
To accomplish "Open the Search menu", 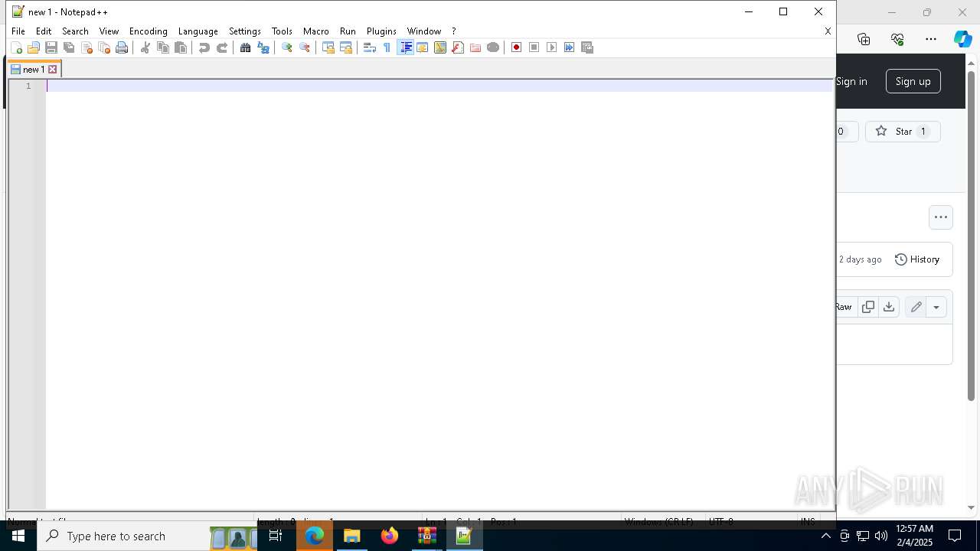I will (75, 31).
